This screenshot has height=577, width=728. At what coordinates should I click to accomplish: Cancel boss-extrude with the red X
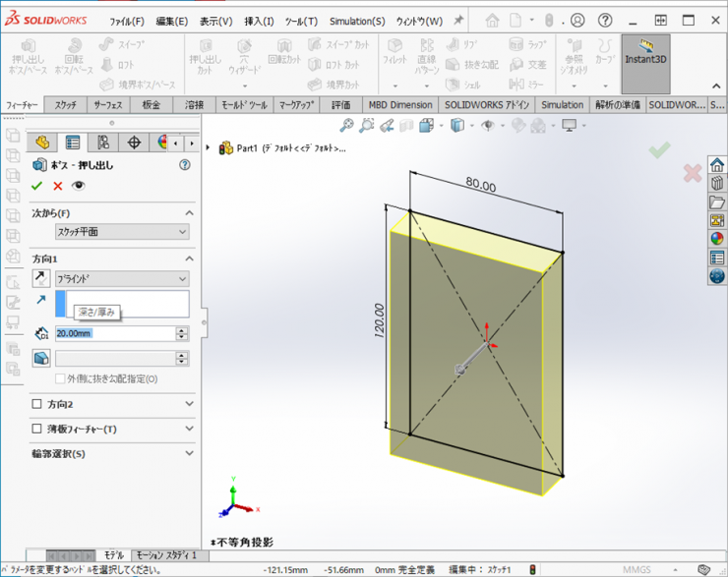pos(58,186)
